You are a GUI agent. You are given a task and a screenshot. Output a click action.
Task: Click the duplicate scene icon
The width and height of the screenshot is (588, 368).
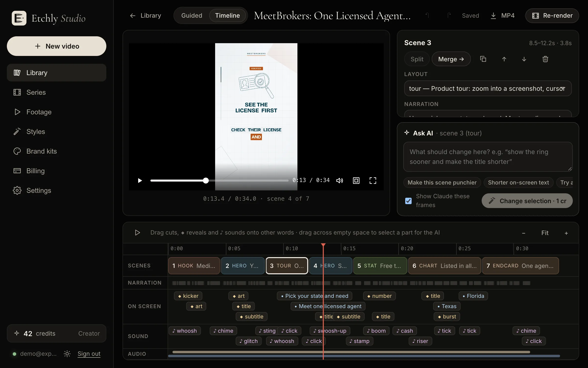[x=483, y=59]
